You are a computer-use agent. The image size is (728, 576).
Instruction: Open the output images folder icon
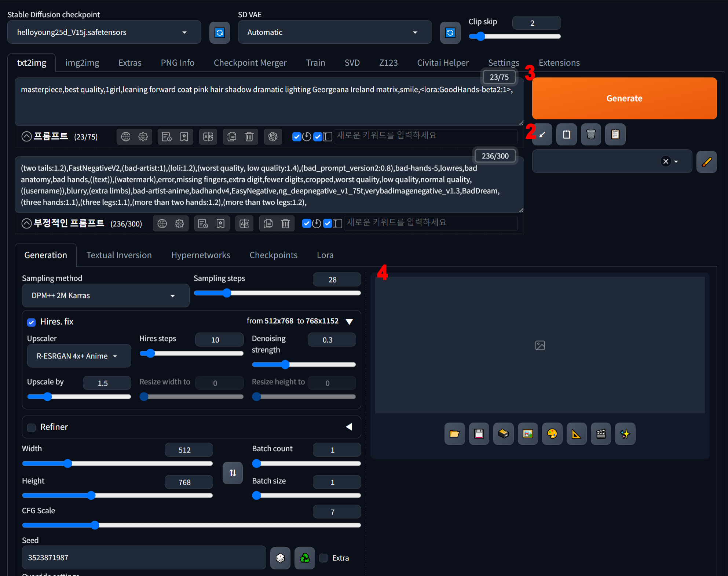click(x=454, y=434)
